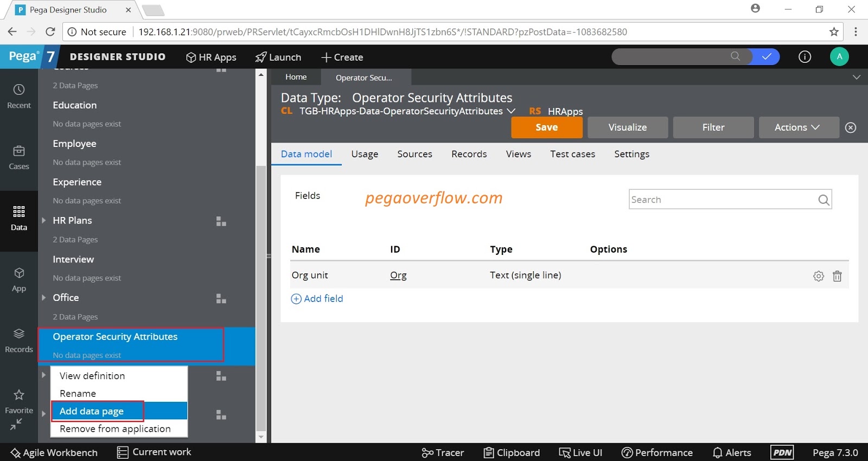The height and width of the screenshot is (461, 868).
Task: Click the Visualize button
Action: [x=628, y=127]
